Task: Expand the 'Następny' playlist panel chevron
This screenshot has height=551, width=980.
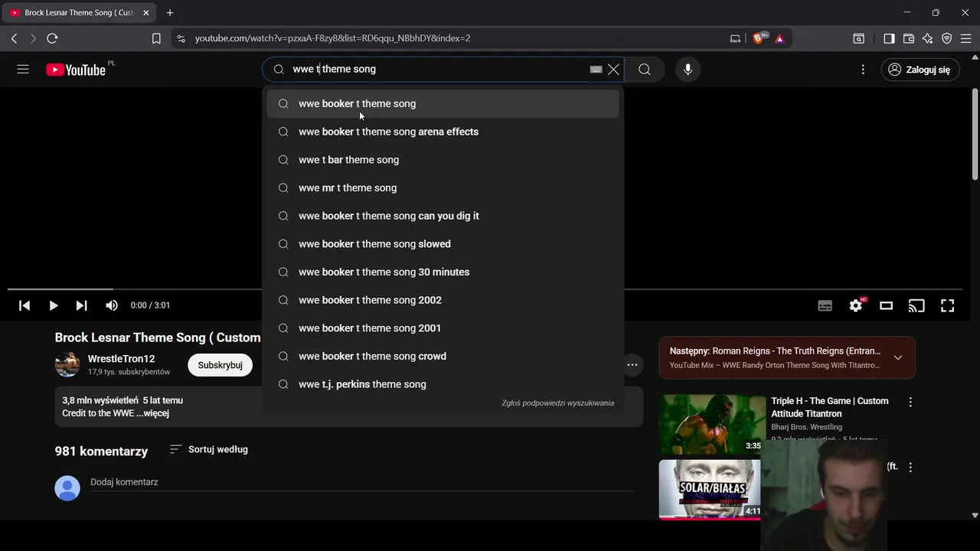Action: (898, 357)
